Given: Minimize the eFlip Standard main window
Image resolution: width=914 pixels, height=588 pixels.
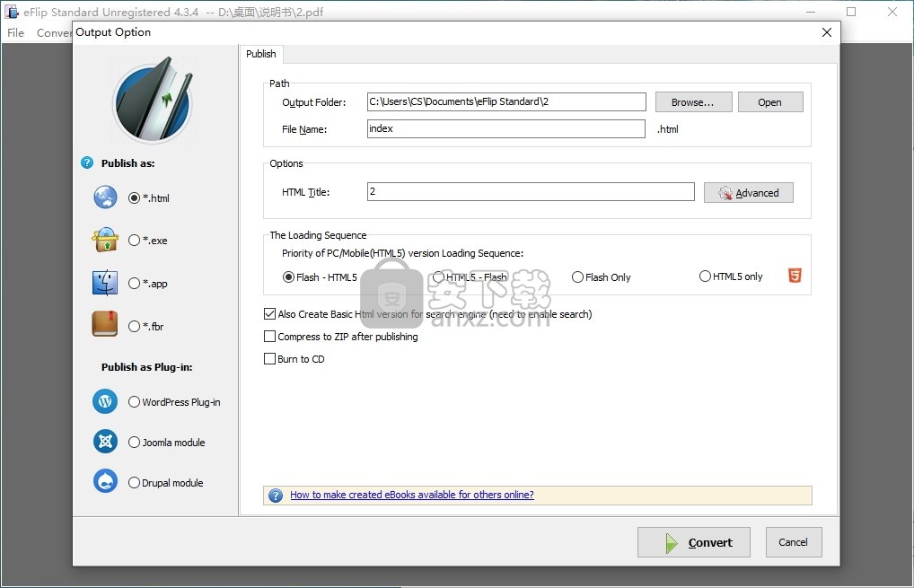Looking at the screenshot, I should [810, 12].
